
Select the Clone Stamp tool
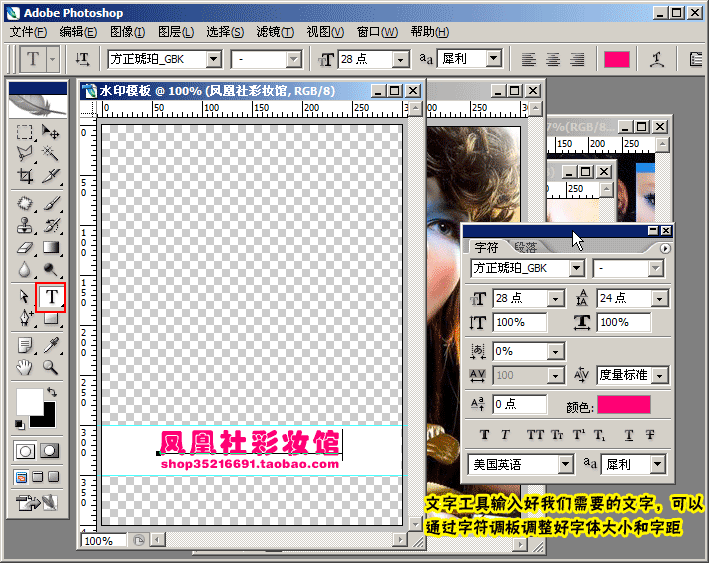24,225
